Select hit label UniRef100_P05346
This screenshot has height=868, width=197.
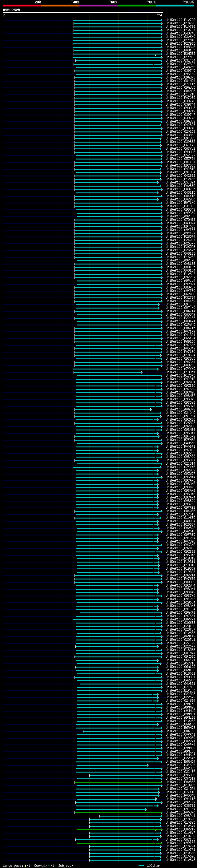(x=180, y=47)
